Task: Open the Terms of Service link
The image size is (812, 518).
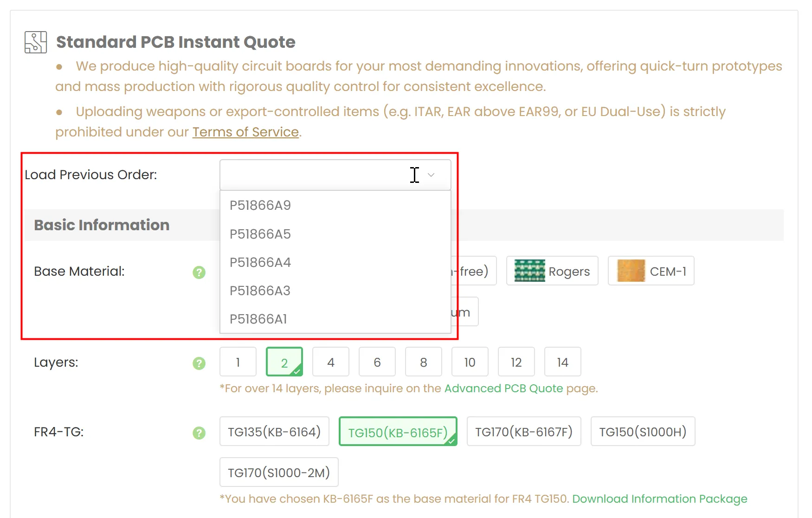Action: pyautogui.click(x=245, y=132)
